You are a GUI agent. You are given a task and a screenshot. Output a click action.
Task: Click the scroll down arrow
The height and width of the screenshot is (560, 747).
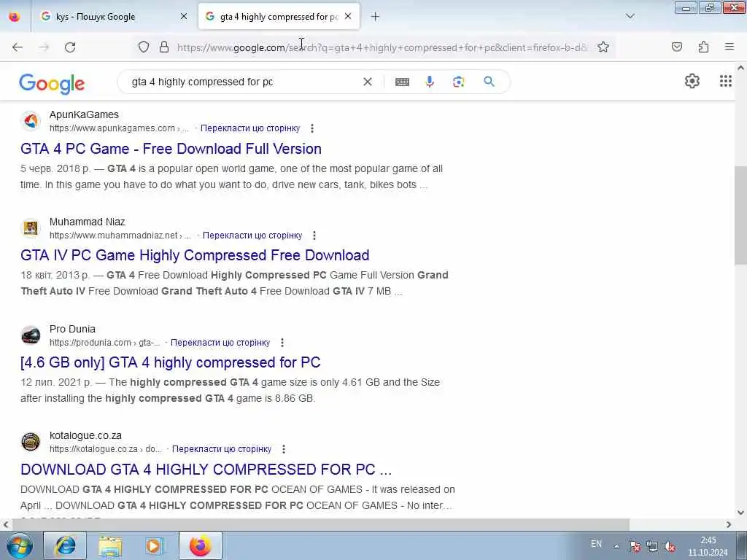[740, 513]
